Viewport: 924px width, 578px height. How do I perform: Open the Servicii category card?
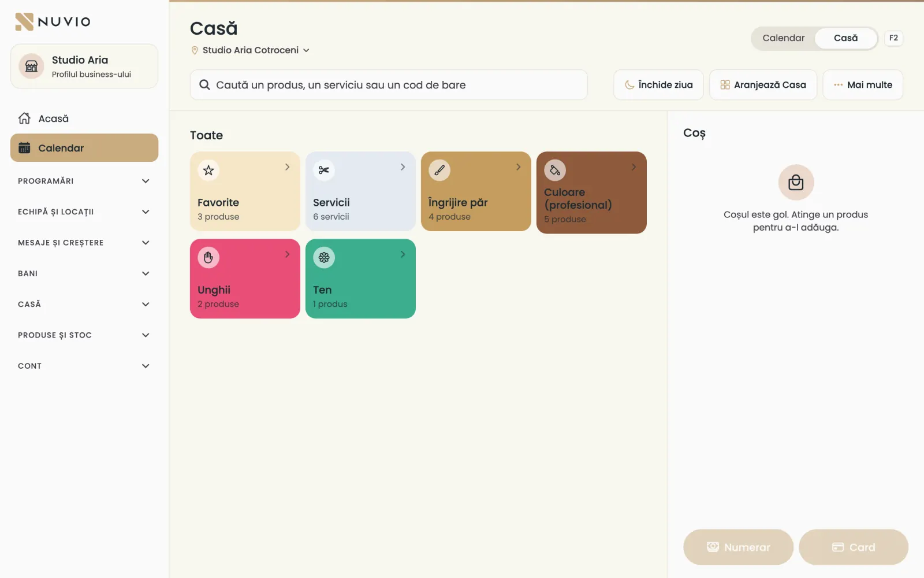pyautogui.click(x=360, y=191)
